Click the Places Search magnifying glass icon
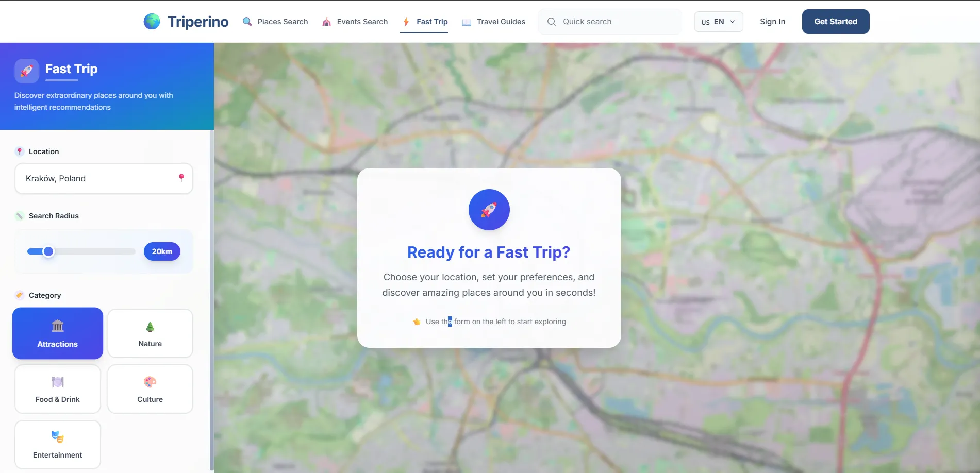980x473 pixels. [x=247, y=22]
